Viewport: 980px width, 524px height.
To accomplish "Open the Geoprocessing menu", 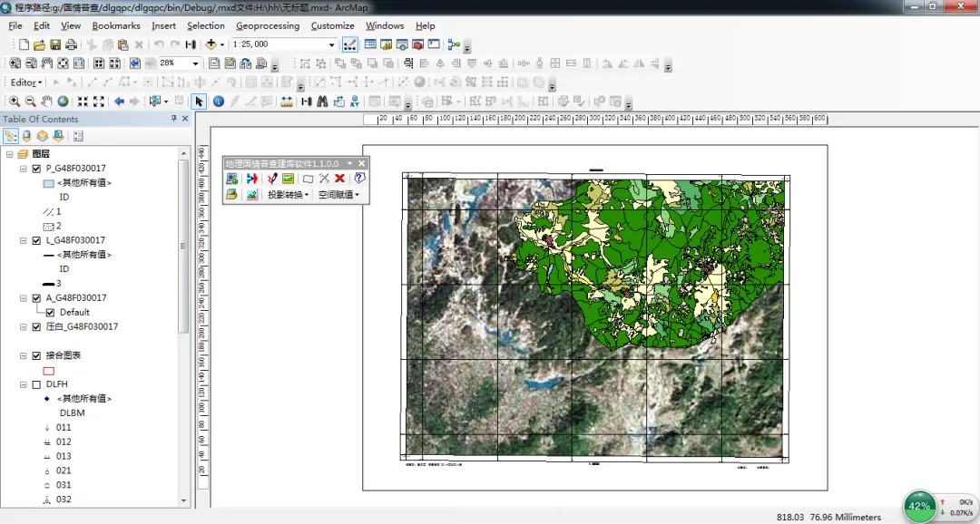I will [267, 25].
